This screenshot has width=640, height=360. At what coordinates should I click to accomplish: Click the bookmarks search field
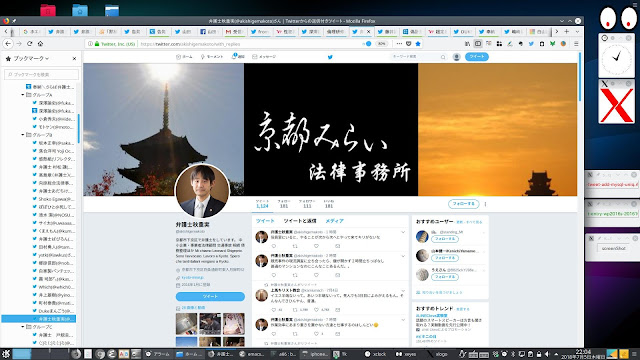(x=41, y=74)
